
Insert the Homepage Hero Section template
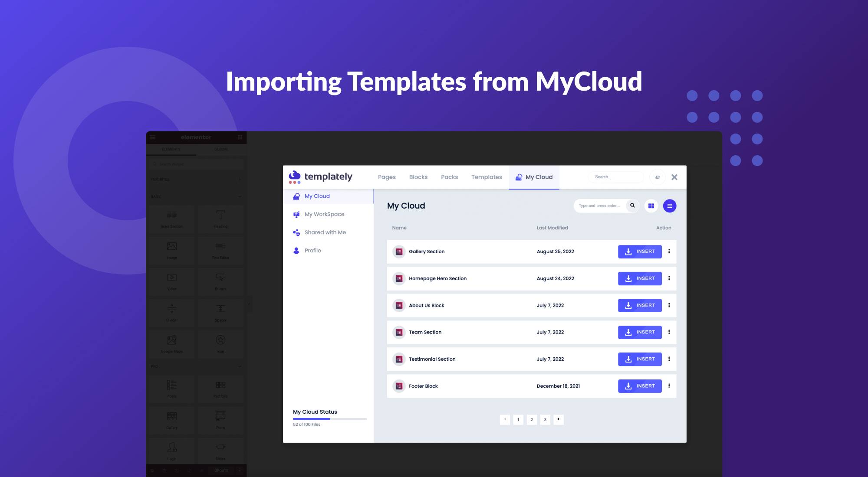pyautogui.click(x=639, y=278)
